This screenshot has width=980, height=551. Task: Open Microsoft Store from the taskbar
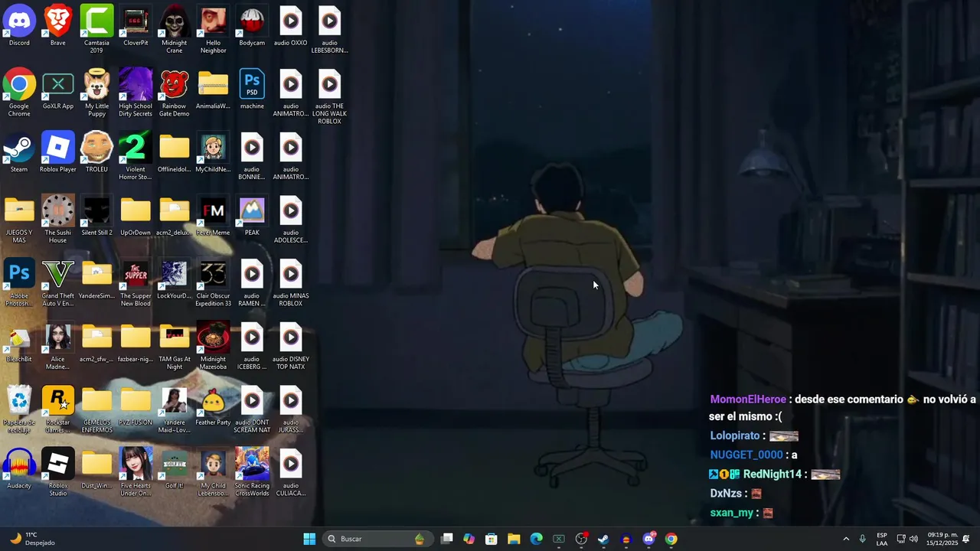tap(492, 539)
